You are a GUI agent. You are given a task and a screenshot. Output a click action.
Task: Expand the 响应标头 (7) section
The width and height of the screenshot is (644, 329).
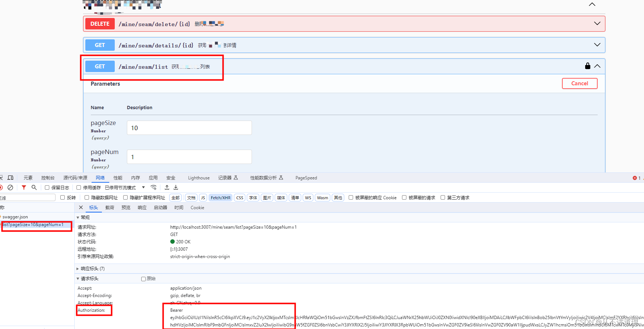(x=78, y=269)
